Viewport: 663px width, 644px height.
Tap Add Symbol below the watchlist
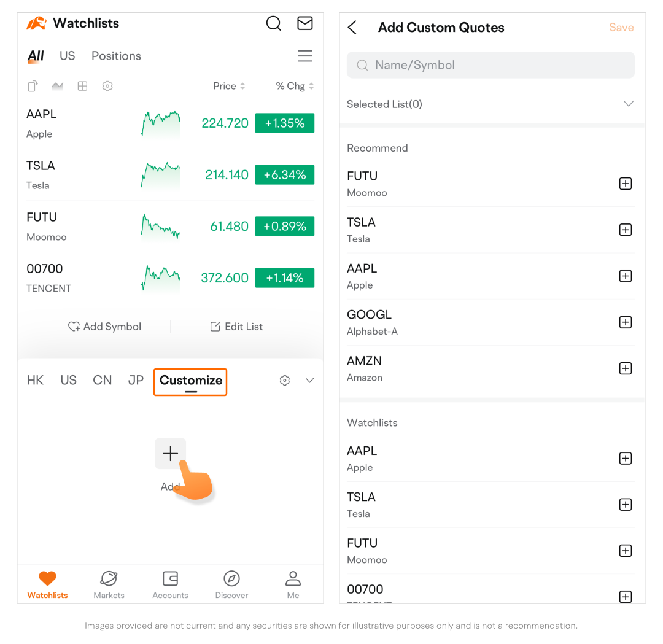(104, 327)
